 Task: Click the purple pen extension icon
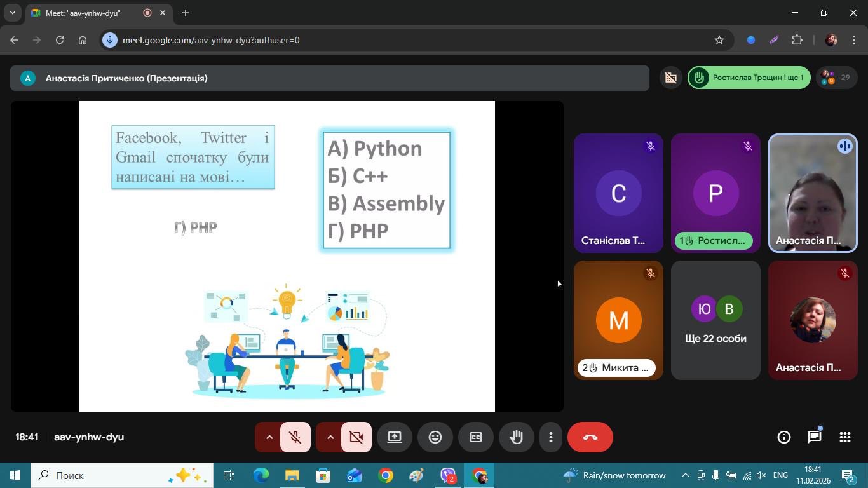pyautogui.click(x=774, y=40)
